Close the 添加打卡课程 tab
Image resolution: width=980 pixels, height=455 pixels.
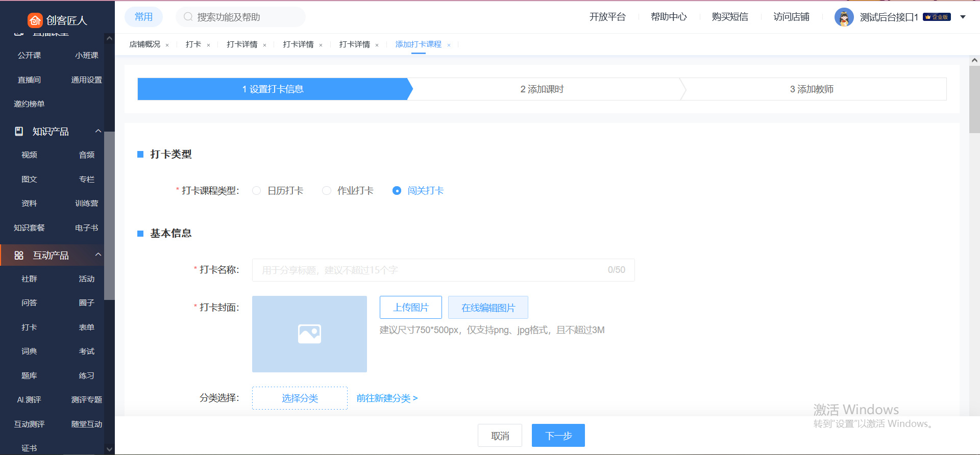coord(449,45)
